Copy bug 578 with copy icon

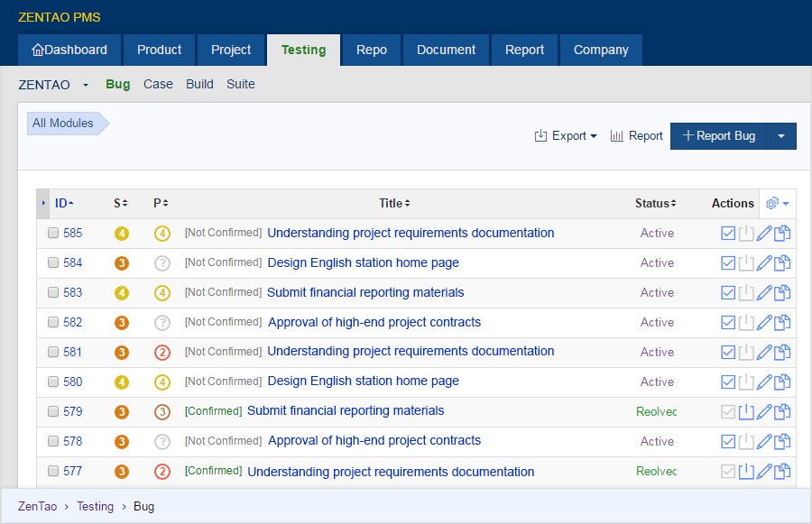[x=782, y=442]
